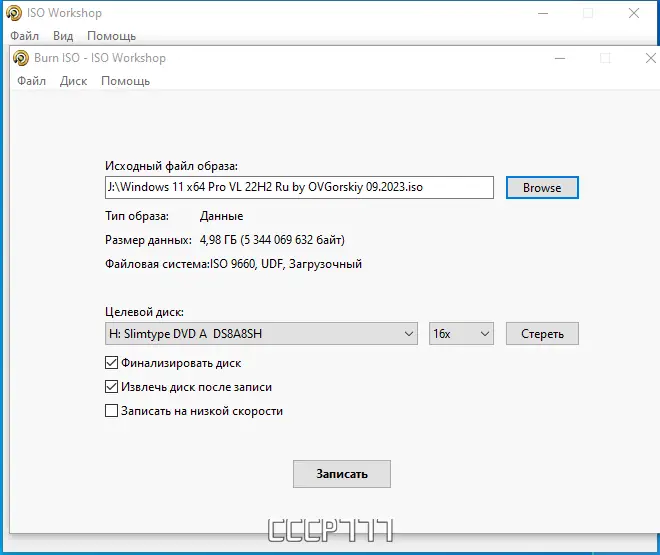Minimize the Burn ISO window
660x555 pixels.
point(560,58)
